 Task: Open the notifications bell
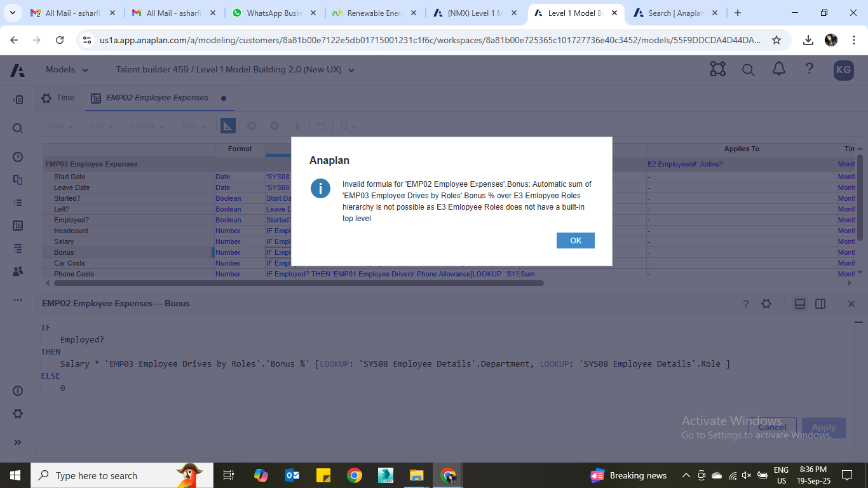click(779, 69)
